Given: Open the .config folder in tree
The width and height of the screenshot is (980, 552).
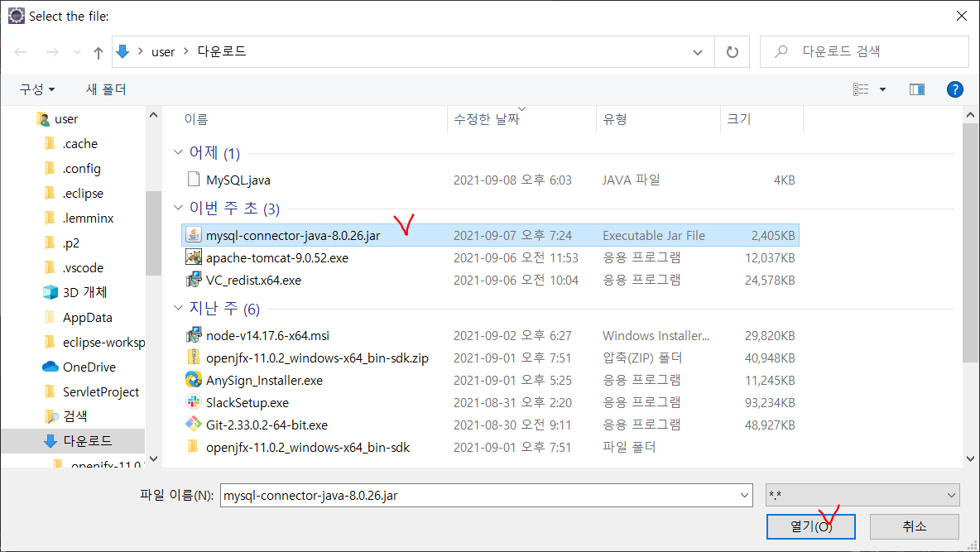Looking at the screenshot, I should point(81,169).
